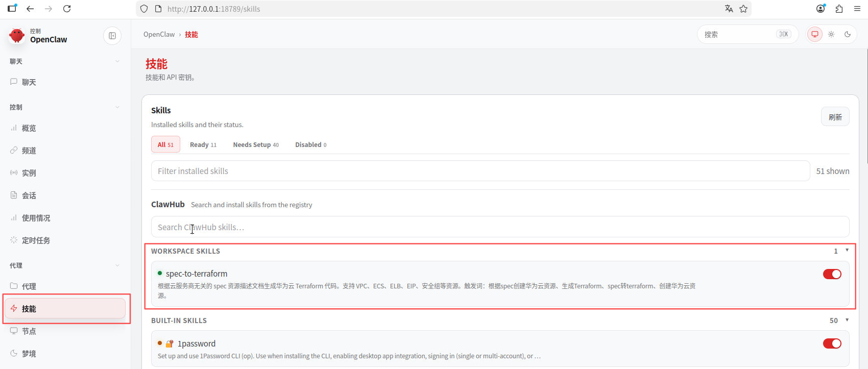Reload the current browser page

click(x=67, y=9)
